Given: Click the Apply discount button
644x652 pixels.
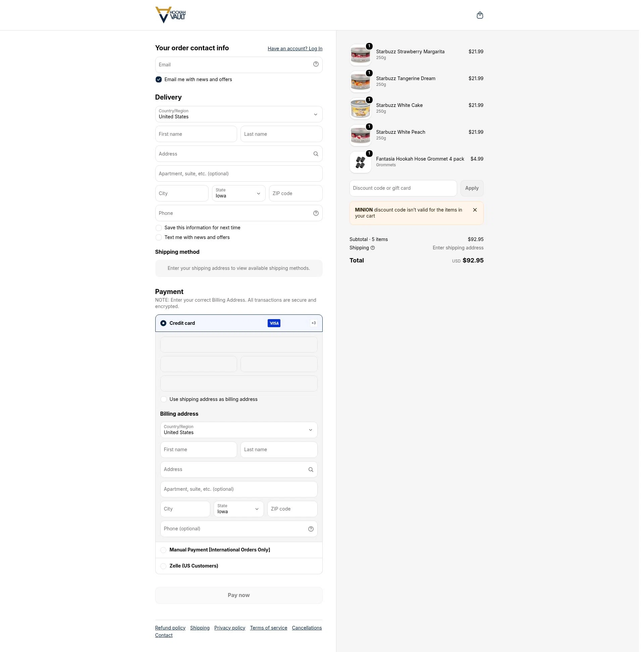Looking at the screenshot, I should [x=472, y=188].
